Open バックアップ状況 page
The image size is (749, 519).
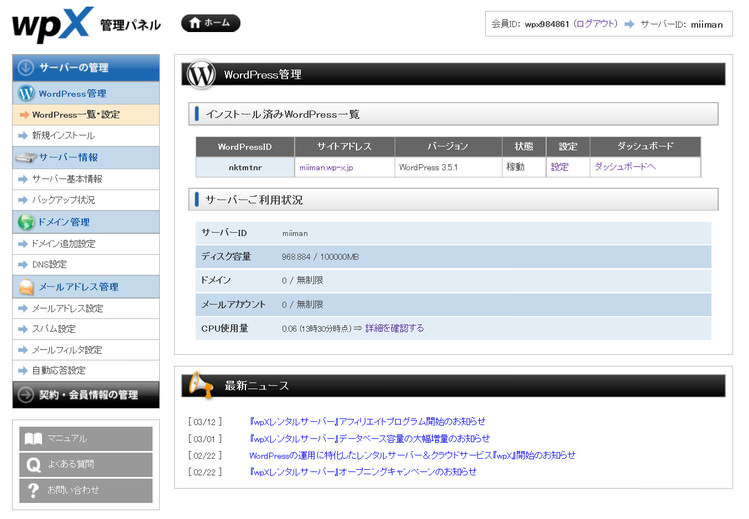[86, 200]
